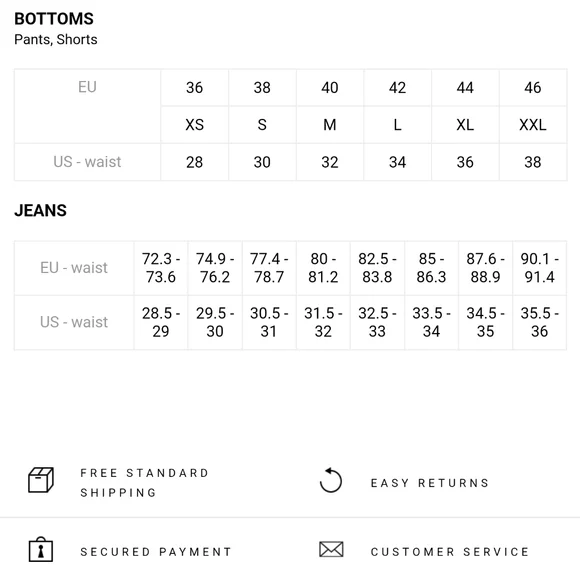
Task: Click the M size cell
Action: click(330, 125)
